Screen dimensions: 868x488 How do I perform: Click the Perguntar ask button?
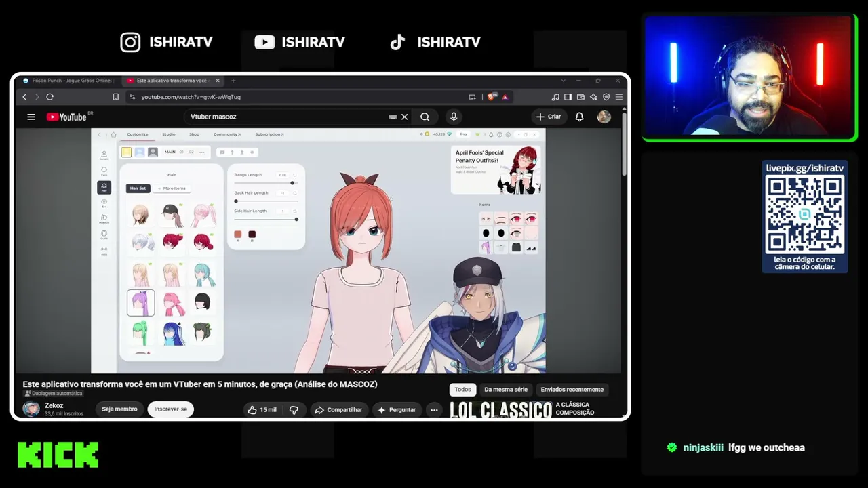[x=397, y=410]
